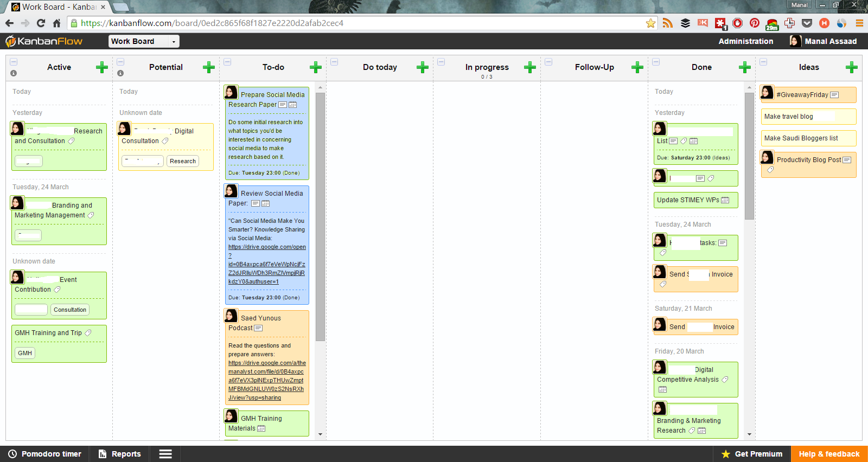Click the address bar URL
The width and height of the screenshot is (868, 462).
(x=212, y=23)
